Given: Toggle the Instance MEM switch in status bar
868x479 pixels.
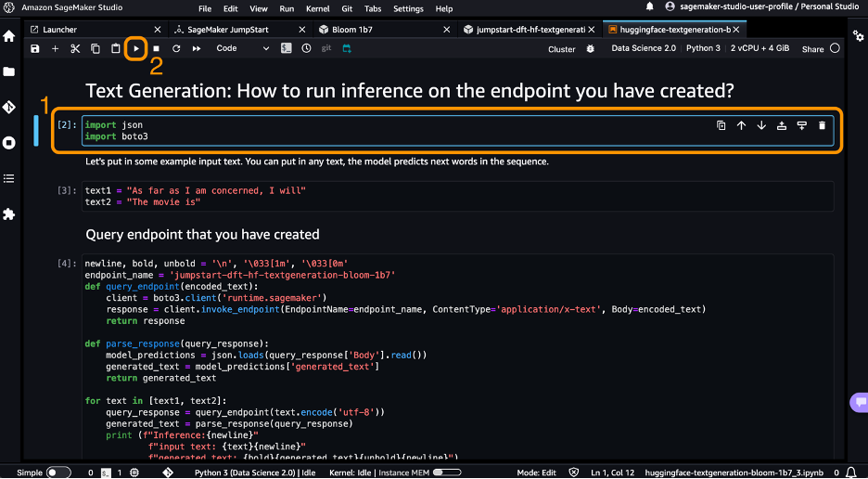Looking at the screenshot, I should point(447,472).
